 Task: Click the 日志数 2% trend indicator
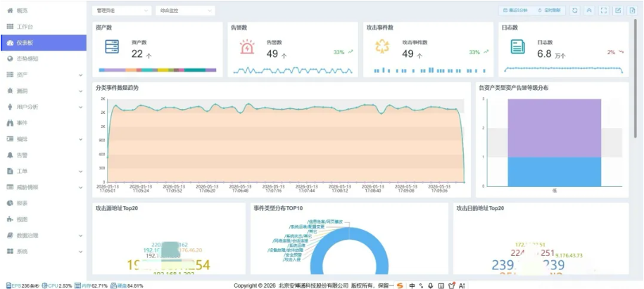615,52
